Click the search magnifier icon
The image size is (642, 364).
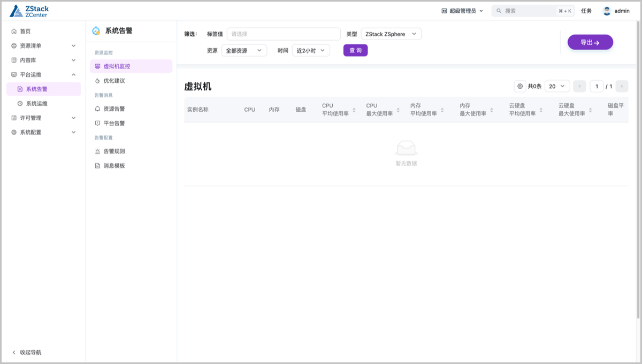click(499, 11)
